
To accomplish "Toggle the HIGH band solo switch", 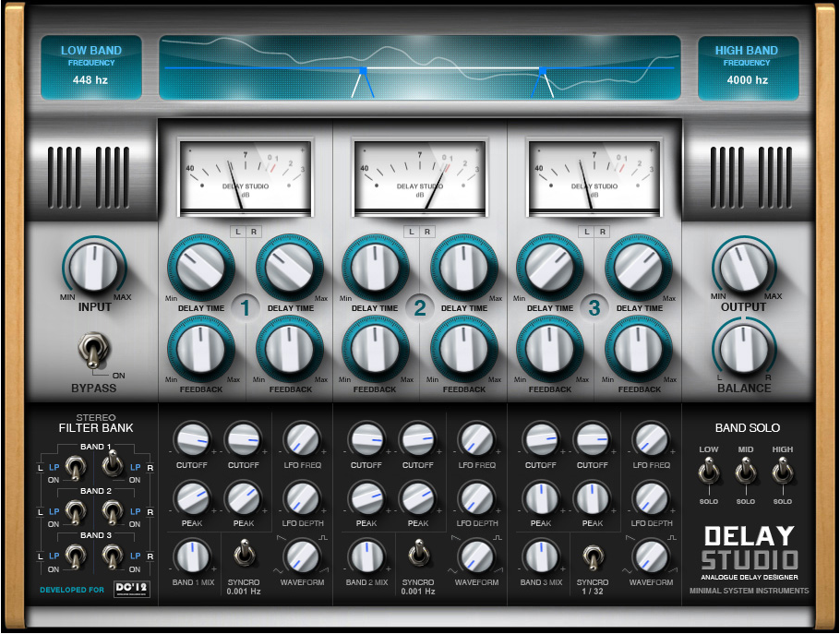I will [783, 473].
